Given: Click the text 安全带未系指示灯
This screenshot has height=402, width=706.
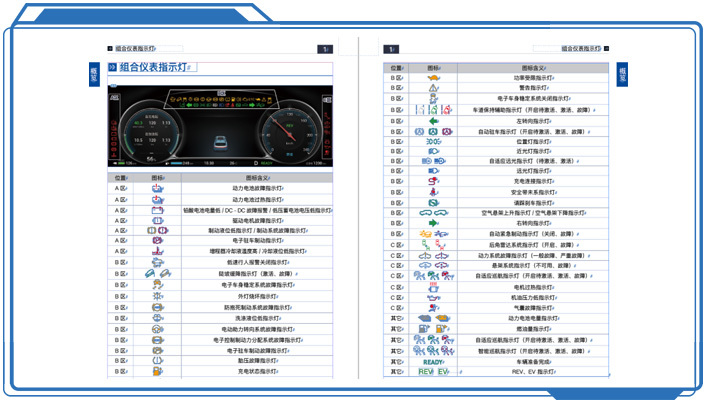Looking at the screenshot, I should pos(533,192).
